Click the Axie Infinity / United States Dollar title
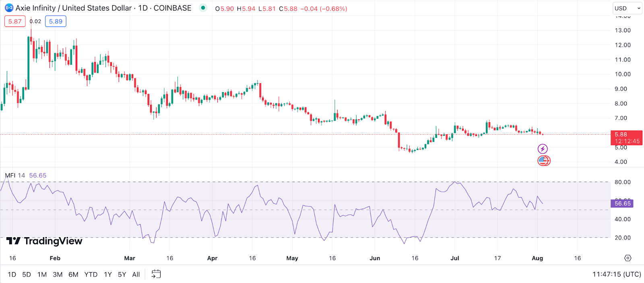Viewport: 644px width, 283px height. click(x=74, y=8)
